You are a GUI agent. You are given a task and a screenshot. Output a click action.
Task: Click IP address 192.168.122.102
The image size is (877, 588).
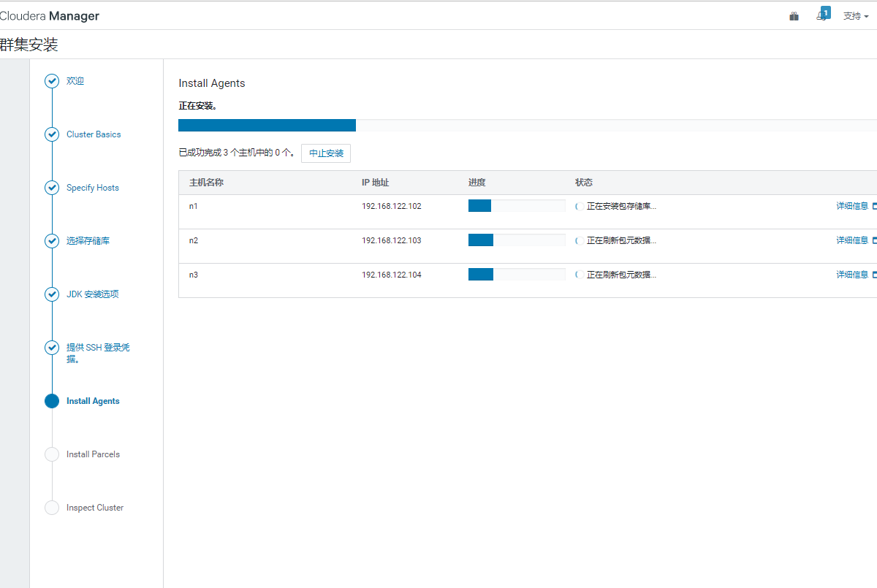coord(392,206)
